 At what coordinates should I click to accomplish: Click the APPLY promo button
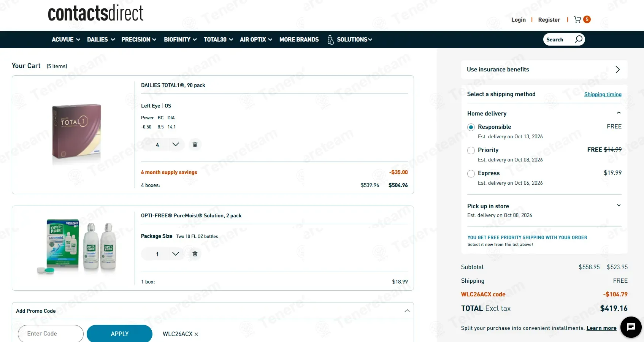click(x=119, y=334)
